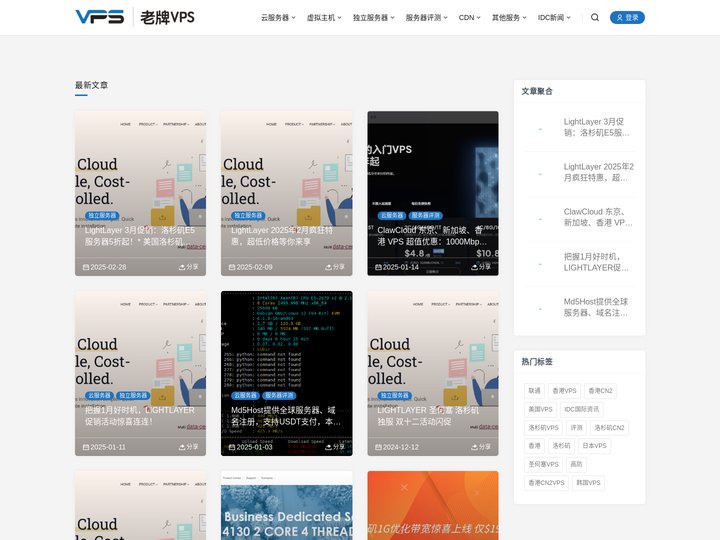Viewport: 720px width, 540px height.
Task: Click 云服务器 badge on ClawCloud card
Action: point(391,215)
